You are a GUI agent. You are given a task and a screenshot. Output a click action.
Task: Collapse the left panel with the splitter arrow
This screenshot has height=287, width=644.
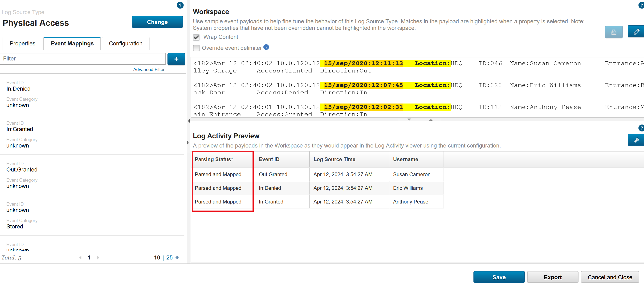(x=188, y=121)
